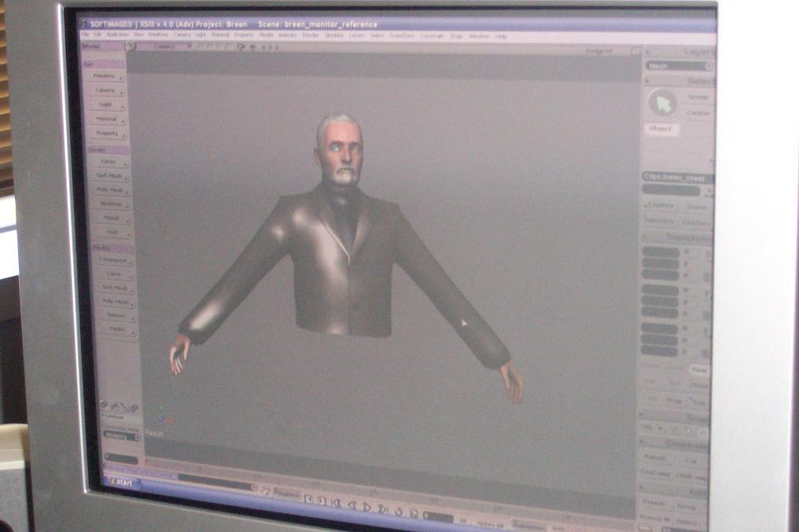Screen dimensions: 799x532
Task: Click the Center selection filter button
Action: (698, 112)
